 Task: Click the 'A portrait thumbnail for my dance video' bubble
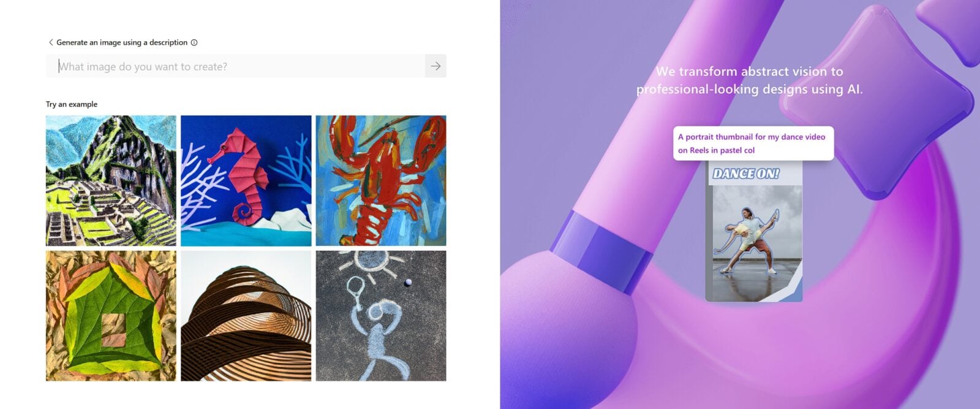click(753, 143)
